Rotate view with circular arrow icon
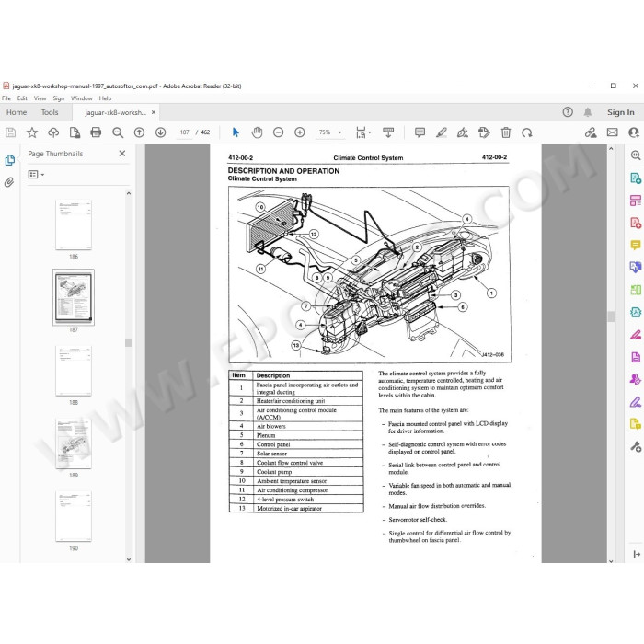The image size is (644, 644). pyautogui.click(x=527, y=132)
